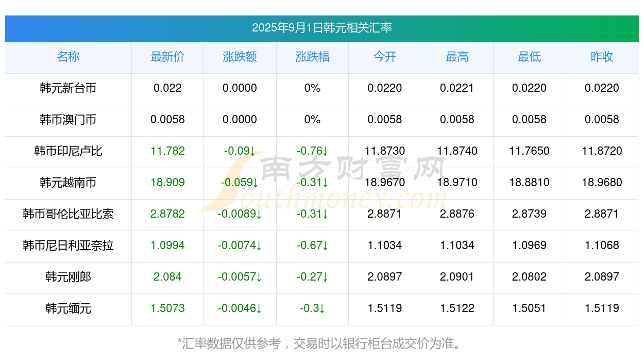Click opening price 18.9670
Viewport: 644px width, 360px height.
385,183
